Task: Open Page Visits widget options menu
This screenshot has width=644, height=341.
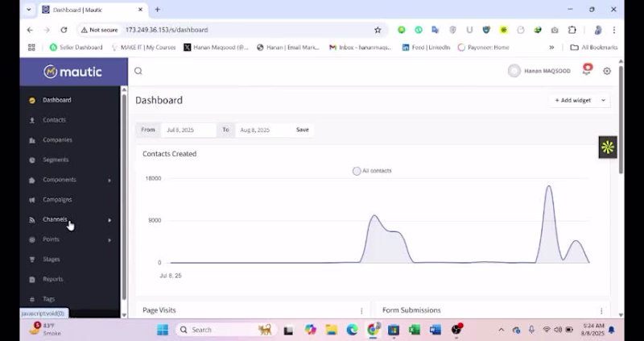Action: coord(361,311)
